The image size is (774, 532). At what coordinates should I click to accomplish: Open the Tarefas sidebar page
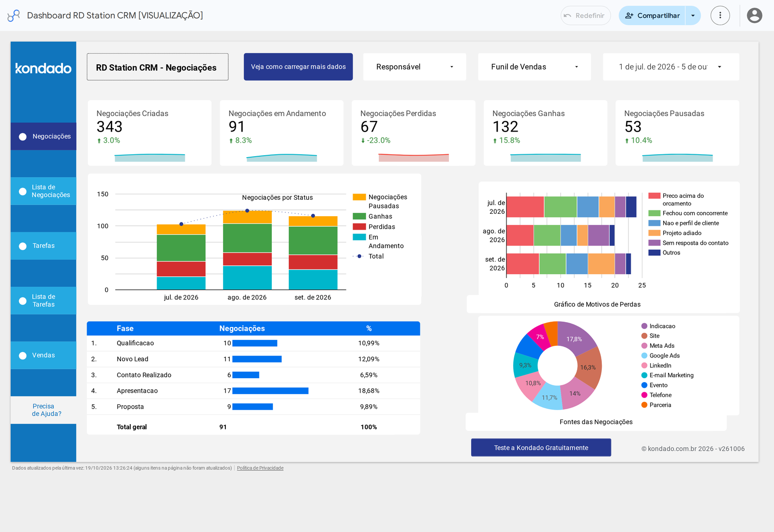click(44, 246)
